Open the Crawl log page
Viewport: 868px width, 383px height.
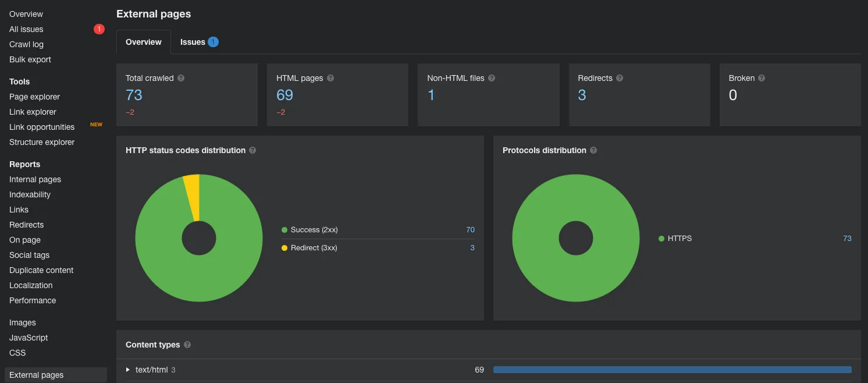pyautogui.click(x=26, y=44)
